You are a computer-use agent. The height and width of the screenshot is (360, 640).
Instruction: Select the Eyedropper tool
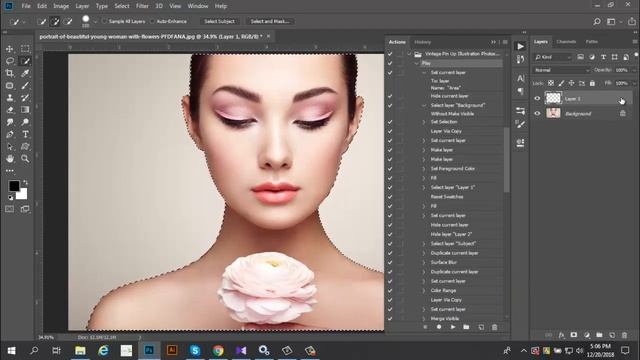[x=25, y=73]
